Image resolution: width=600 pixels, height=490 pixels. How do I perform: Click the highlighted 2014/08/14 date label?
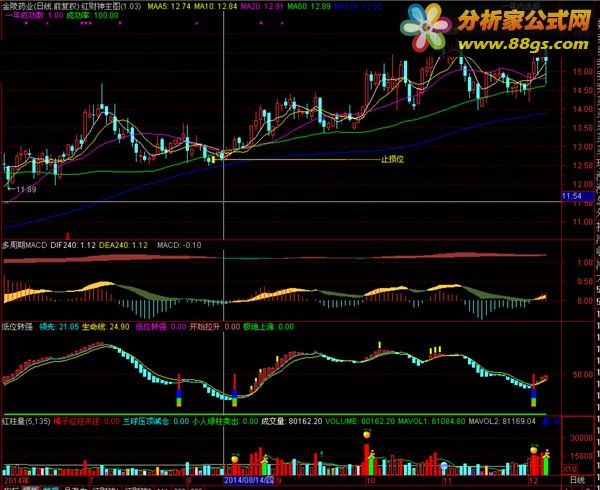click(249, 480)
